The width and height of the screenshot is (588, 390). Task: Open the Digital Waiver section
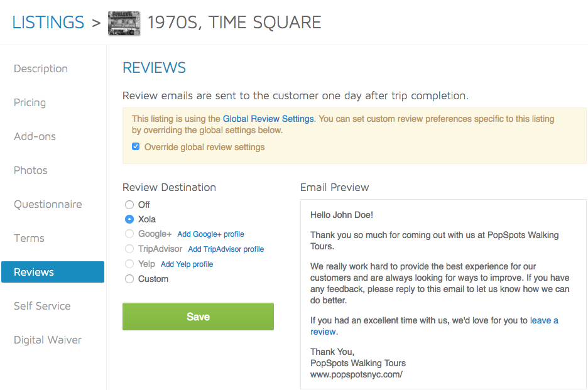(x=48, y=340)
